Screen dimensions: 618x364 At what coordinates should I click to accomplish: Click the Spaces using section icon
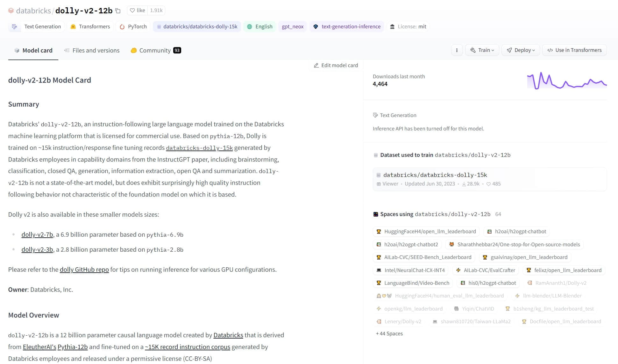click(376, 214)
